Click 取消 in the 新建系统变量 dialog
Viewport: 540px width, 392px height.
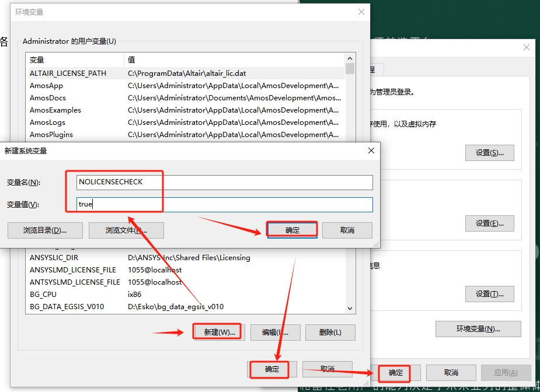pyautogui.click(x=347, y=230)
